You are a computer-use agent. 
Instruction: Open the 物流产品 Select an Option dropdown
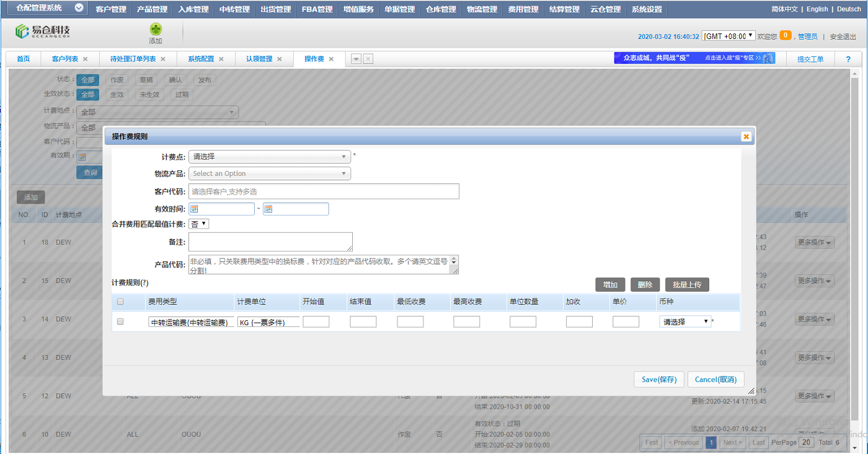coord(269,173)
